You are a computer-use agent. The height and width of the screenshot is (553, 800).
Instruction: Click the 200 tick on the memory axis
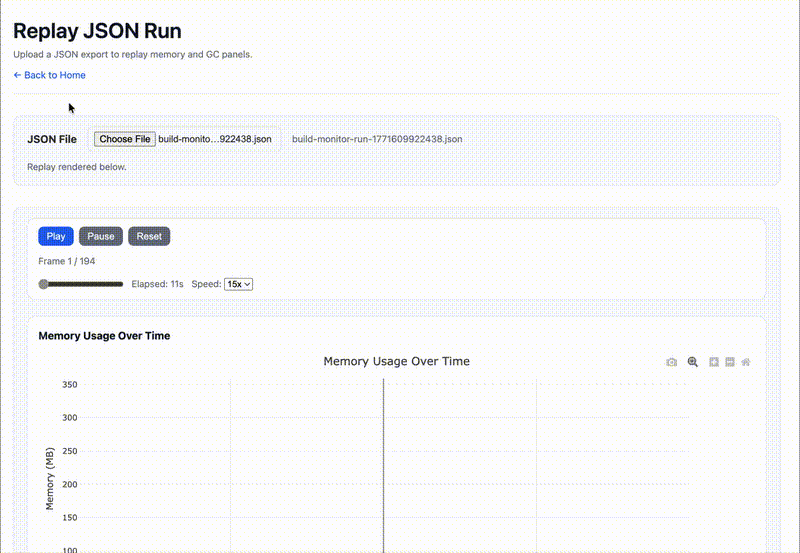click(x=70, y=485)
